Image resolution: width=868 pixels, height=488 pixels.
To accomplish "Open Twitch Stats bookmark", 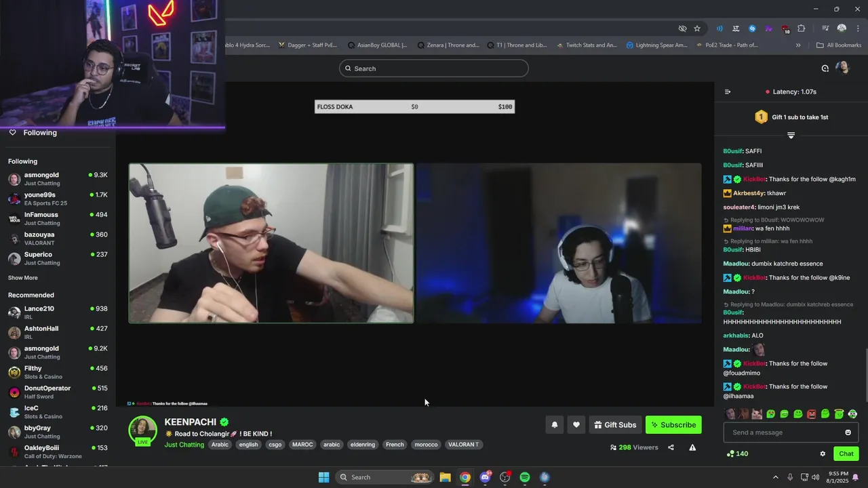I will (587, 45).
